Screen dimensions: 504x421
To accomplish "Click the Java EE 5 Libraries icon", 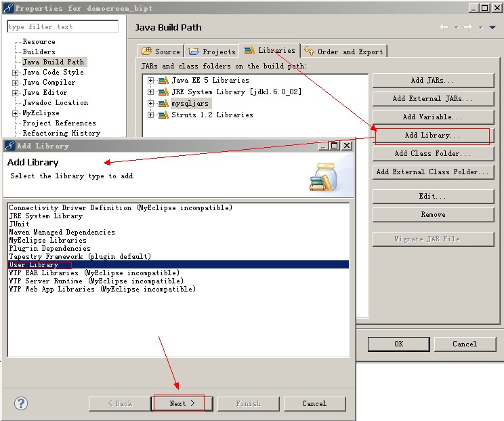I will coord(164,80).
